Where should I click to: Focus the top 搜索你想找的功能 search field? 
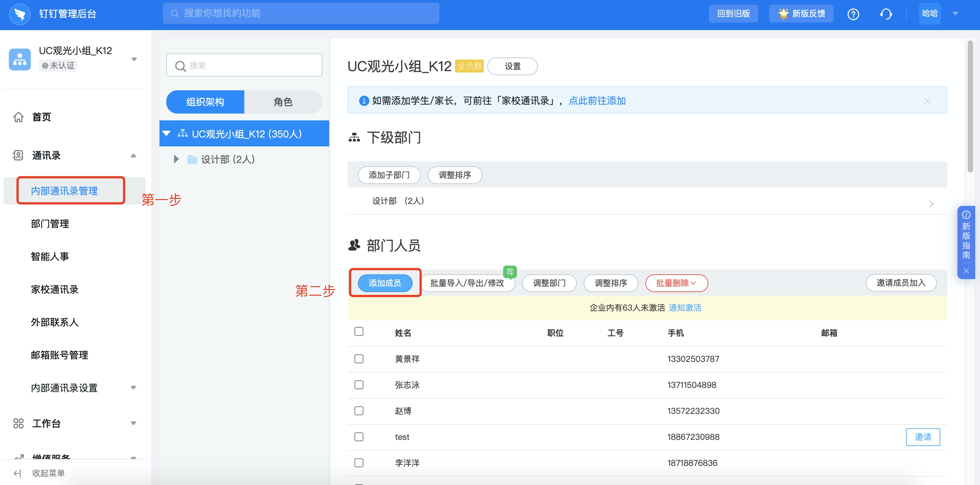pos(300,13)
